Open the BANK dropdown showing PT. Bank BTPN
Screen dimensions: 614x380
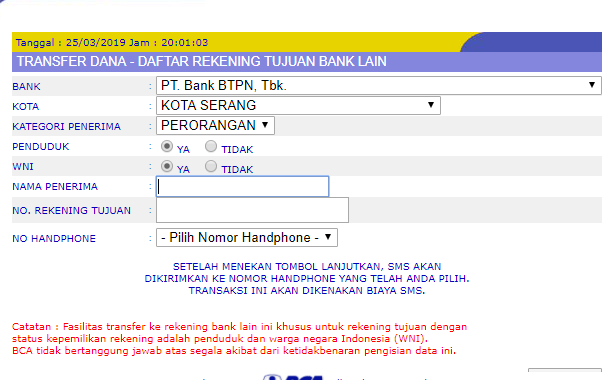tap(379, 85)
